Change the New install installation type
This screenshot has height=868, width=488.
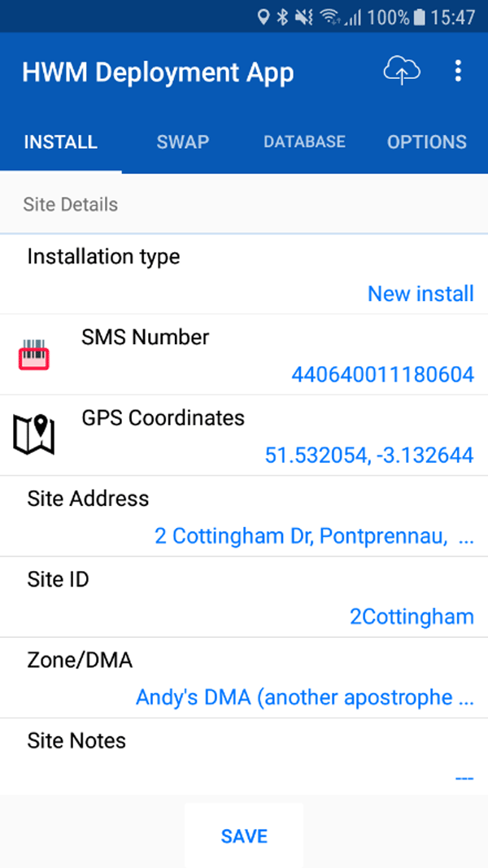420,294
